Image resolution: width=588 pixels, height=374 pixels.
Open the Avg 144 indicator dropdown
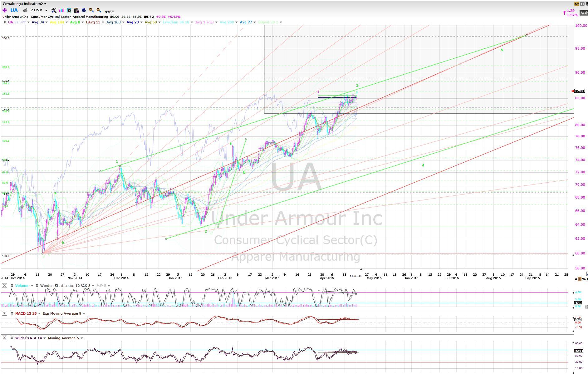click(67, 22)
